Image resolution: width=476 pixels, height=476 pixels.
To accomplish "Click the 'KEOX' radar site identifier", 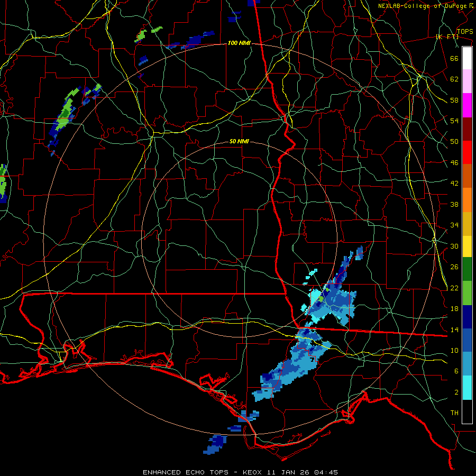I will [x=253, y=472].
